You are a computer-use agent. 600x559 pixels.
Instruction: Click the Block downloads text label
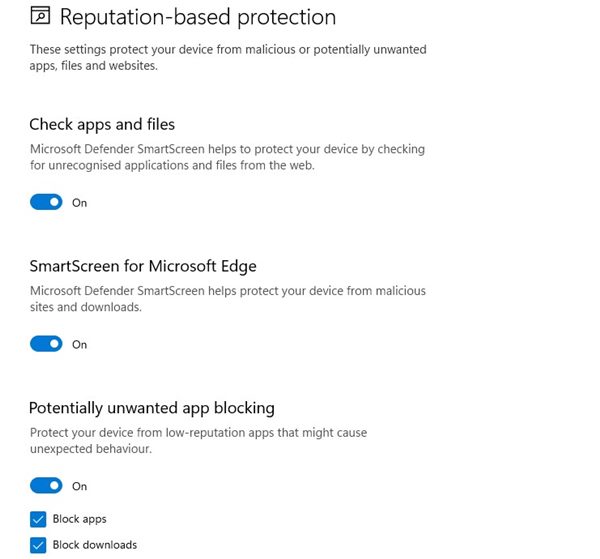coord(95,545)
